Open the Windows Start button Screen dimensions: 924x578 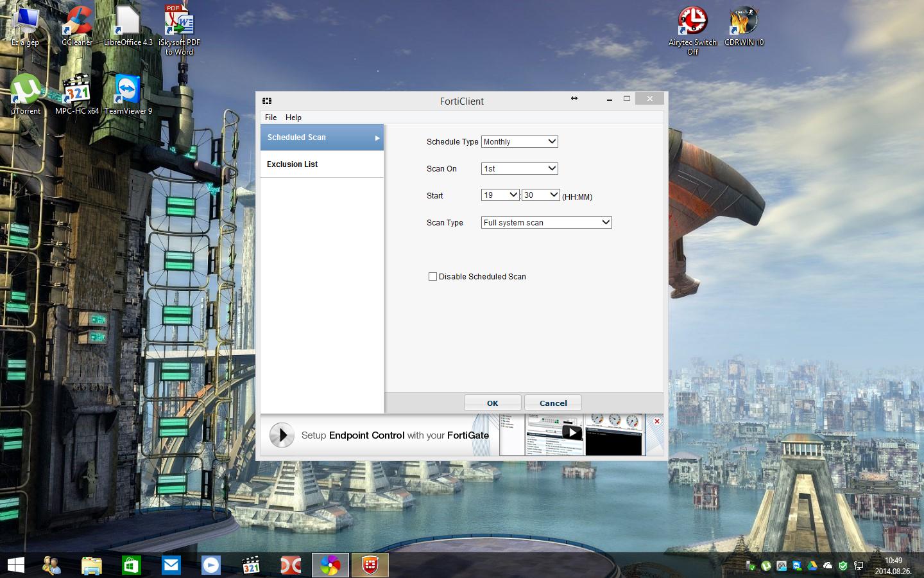click(x=16, y=565)
